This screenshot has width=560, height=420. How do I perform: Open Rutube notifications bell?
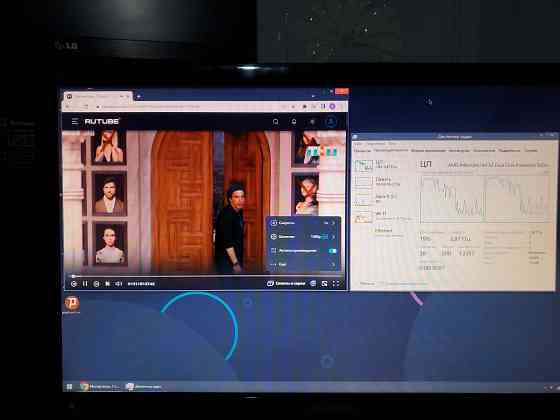[x=294, y=122]
